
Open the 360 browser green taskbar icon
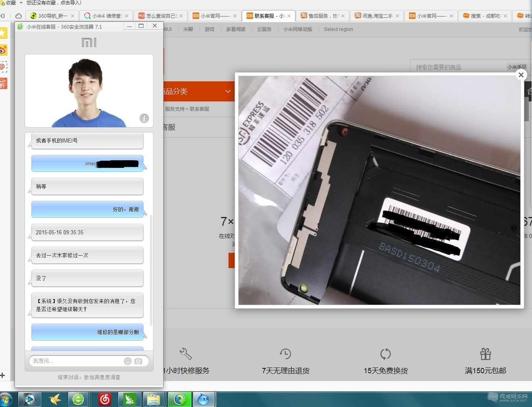[79, 399]
